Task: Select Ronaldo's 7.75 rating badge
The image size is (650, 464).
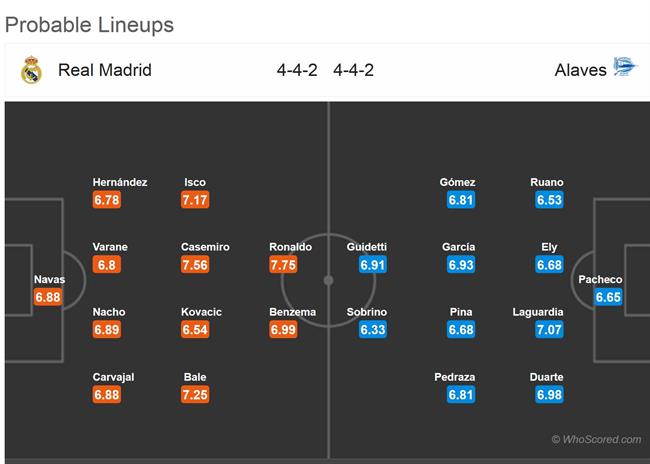Action: (x=283, y=265)
